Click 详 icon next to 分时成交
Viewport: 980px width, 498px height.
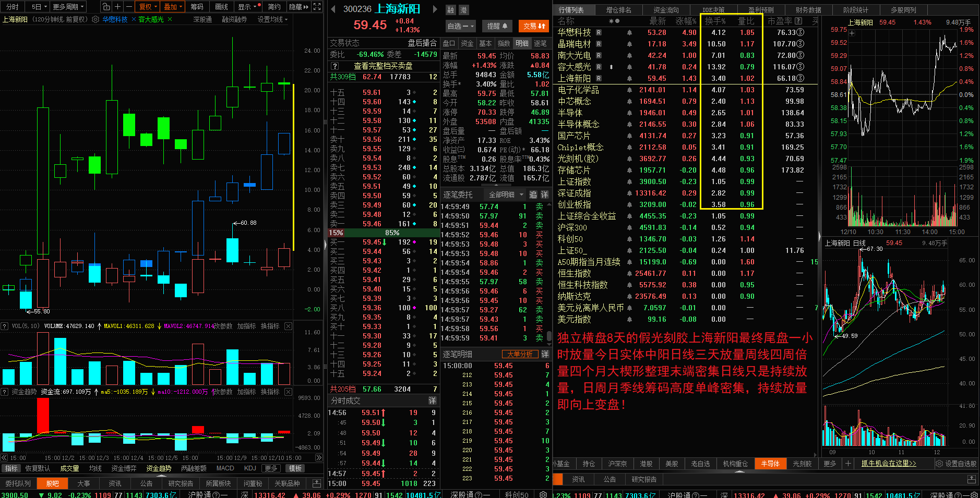point(433,400)
